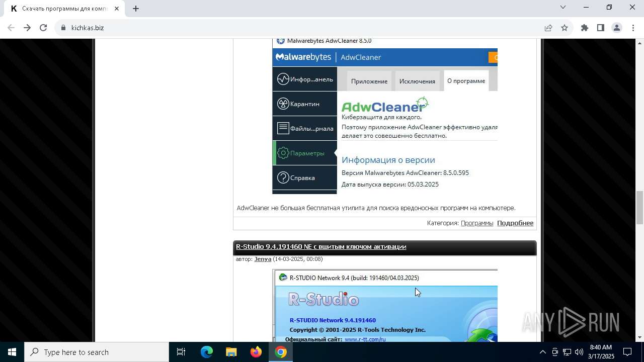Image resolution: width=644 pixels, height=362 pixels.
Task: Click Инфор...анель sidebar item
Action: pyautogui.click(x=305, y=79)
